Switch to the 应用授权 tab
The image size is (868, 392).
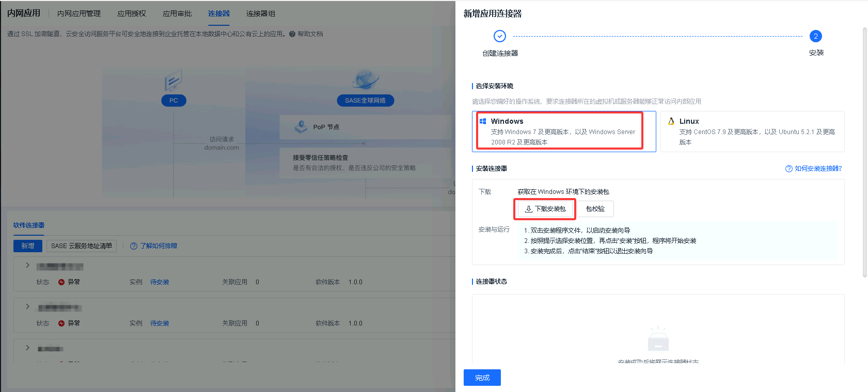[132, 13]
